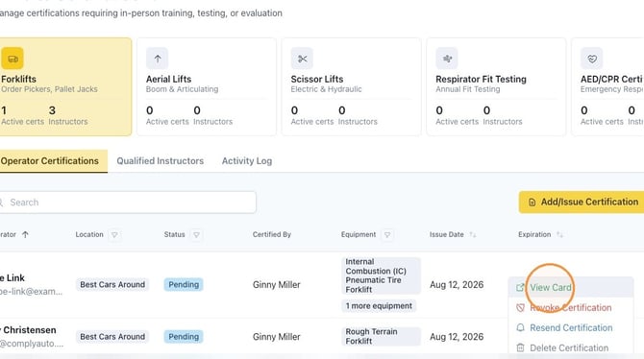Click Best Cars Around in Link row
The height and width of the screenshot is (359, 644).
pyautogui.click(x=112, y=285)
